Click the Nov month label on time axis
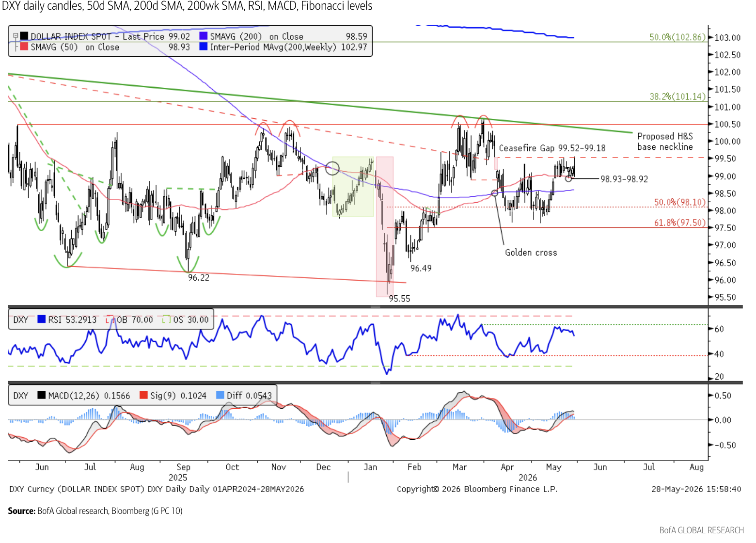Image resolution: width=756 pixels, height=543 pixels. click(279, 467)
